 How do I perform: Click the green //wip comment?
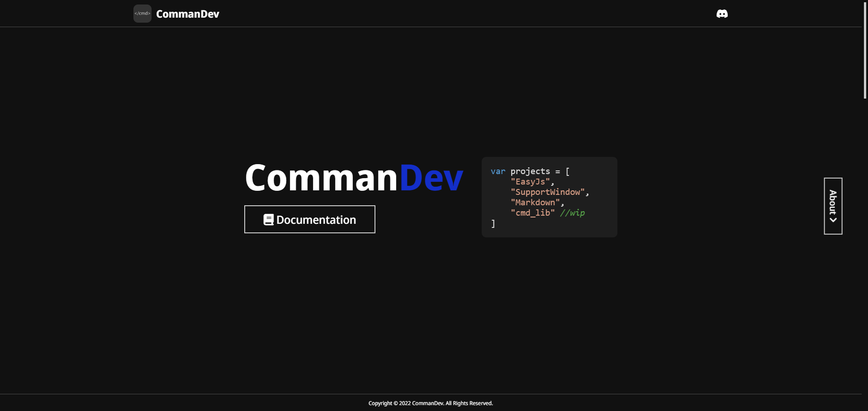[x=572, y=213]
